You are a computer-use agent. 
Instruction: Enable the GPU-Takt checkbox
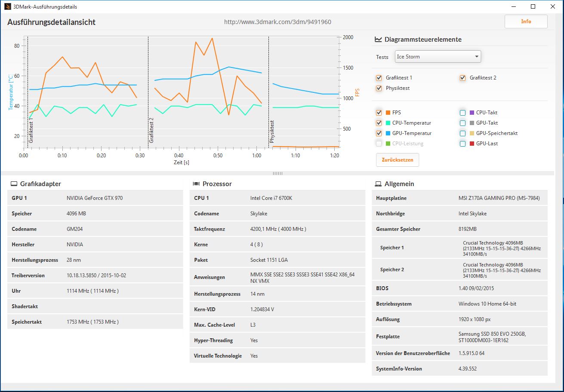tap(462, 123)
